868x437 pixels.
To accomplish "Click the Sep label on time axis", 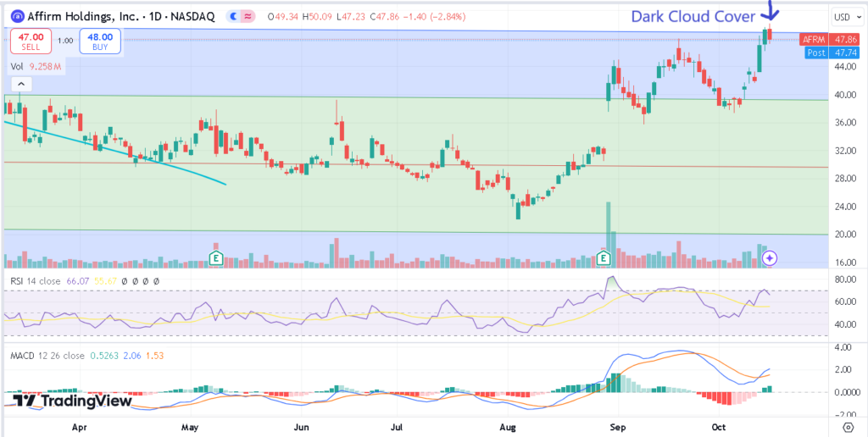I will point(619,427).
